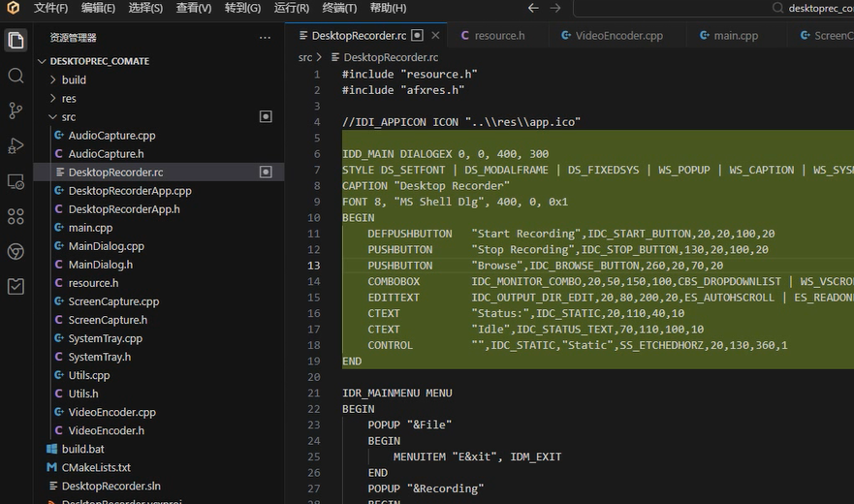Viewport: 854px width, 504px height.
Task: Open Remote Explorer view in activity bar
Action: [x=16, y=181]
